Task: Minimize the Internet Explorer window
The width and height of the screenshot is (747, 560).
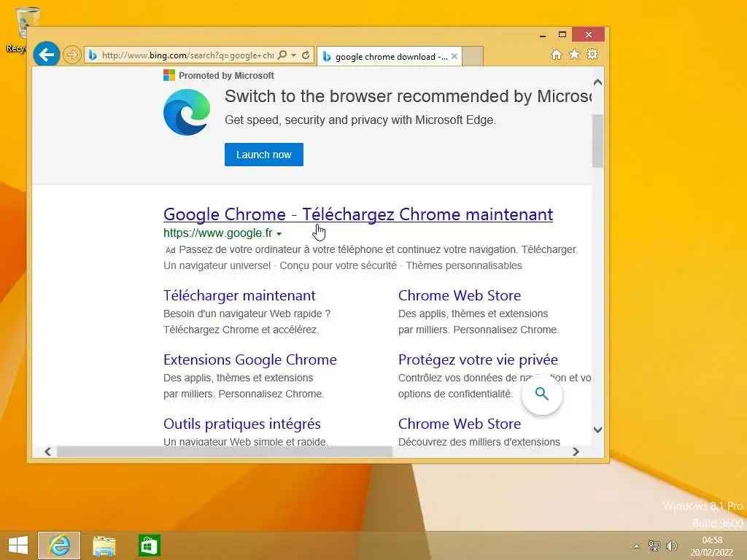Action: click(543, 35)
